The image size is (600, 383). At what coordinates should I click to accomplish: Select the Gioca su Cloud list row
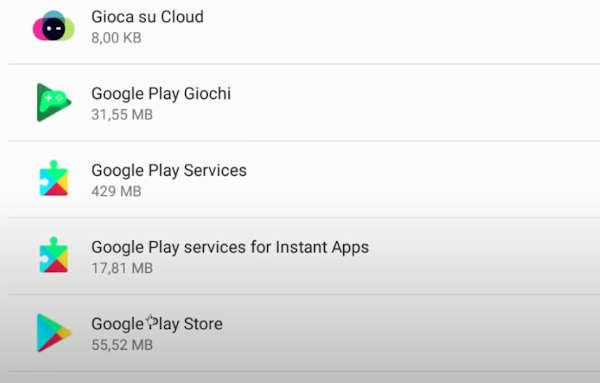pos(304,32)
